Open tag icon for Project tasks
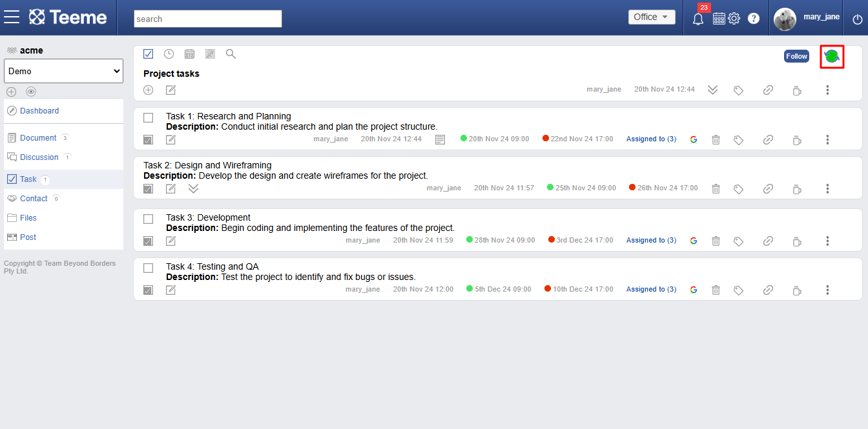This screenshot has height=429, width=868. click(x=738, y=90)
